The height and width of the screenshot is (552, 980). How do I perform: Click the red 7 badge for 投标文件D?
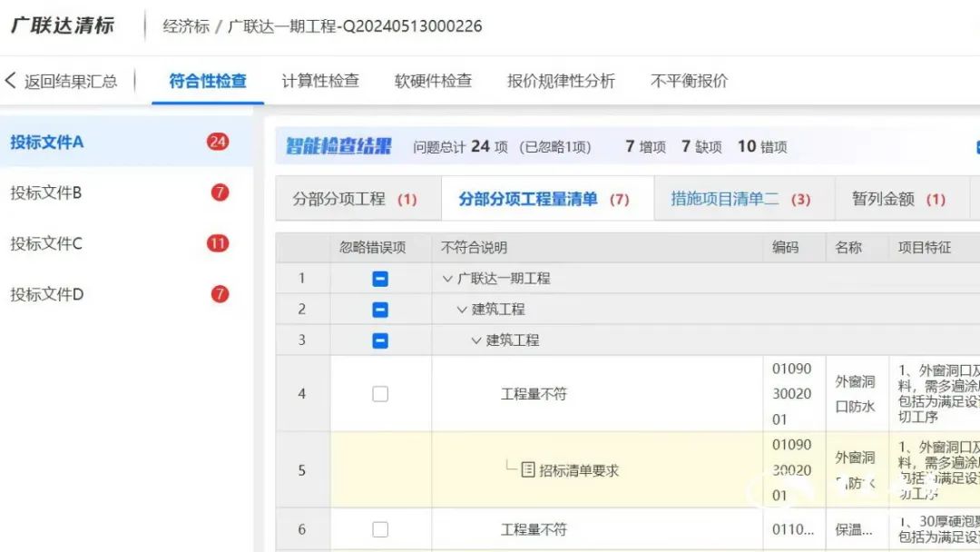pos(220,294)
